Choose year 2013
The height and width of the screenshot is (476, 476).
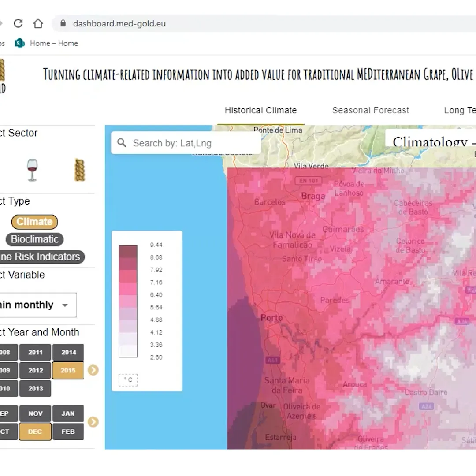(x=35, y=389)
